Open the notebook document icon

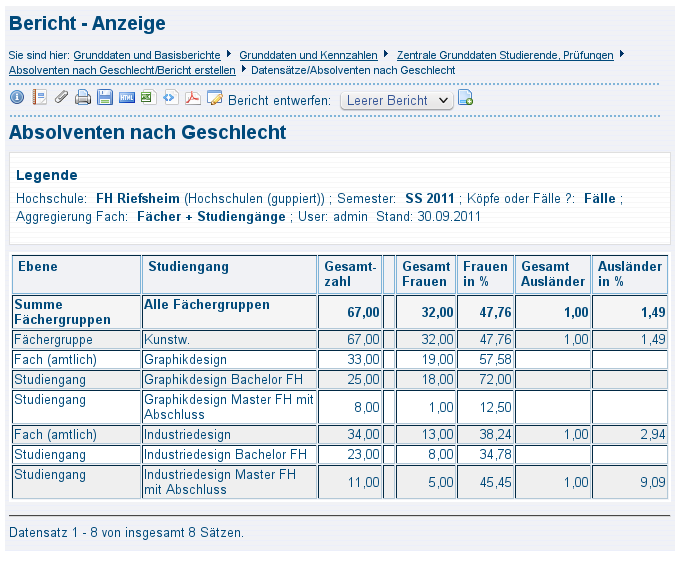point(39,97)
